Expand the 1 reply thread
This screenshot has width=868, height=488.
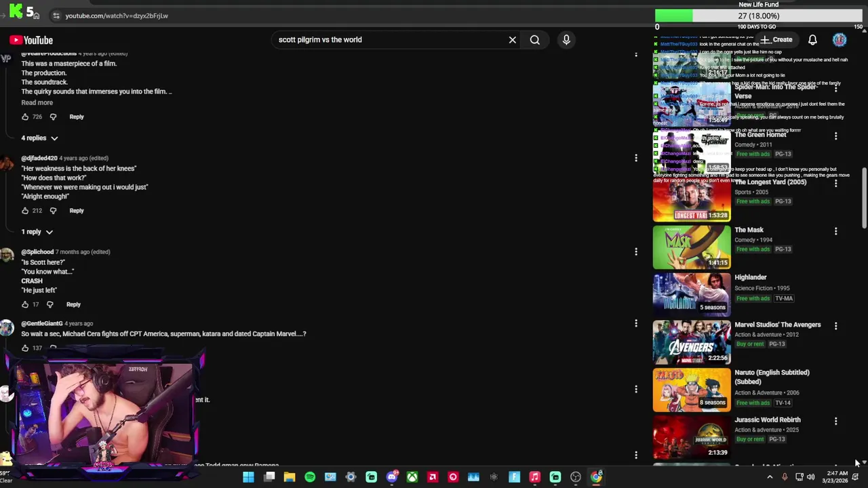click(37, 232)
